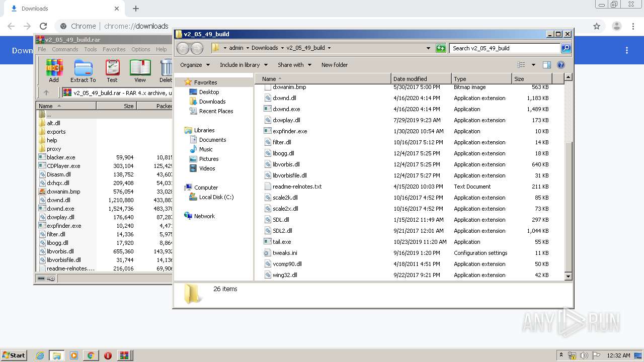The height and width of the screenshot is (362, 644).
Task: Reload the Chrome page
Action: (43, 26)
